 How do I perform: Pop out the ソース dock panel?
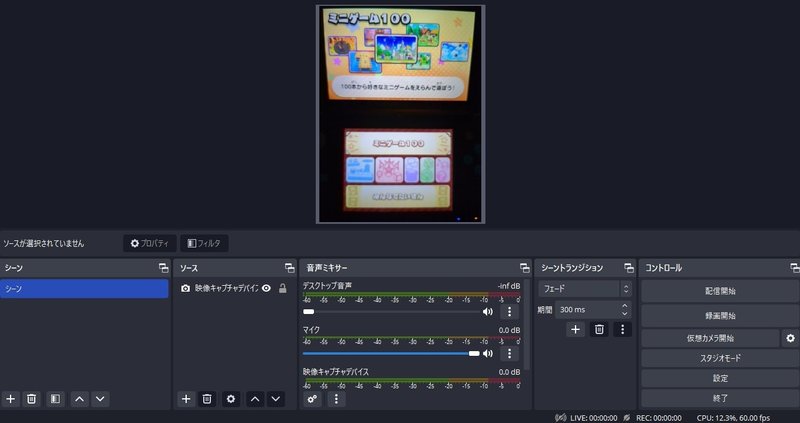click(290, 268)
